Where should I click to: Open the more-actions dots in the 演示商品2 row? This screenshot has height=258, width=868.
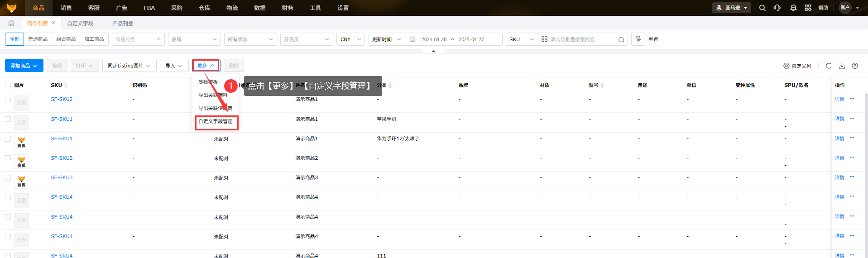852,157
